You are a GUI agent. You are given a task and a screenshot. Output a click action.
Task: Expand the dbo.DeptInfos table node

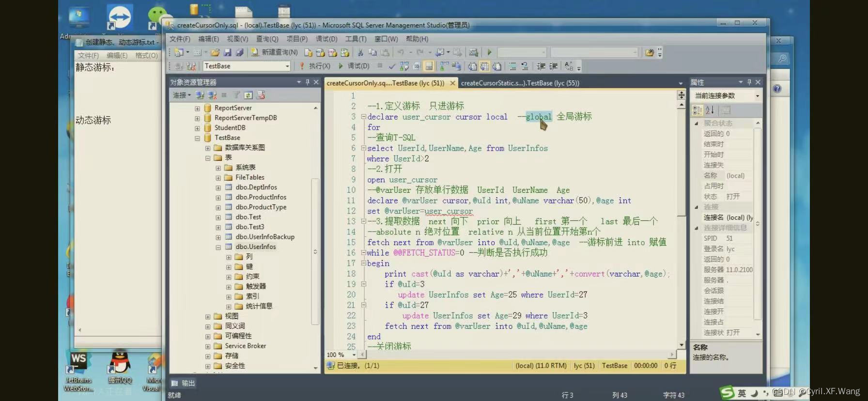click(x=218, y=187)
